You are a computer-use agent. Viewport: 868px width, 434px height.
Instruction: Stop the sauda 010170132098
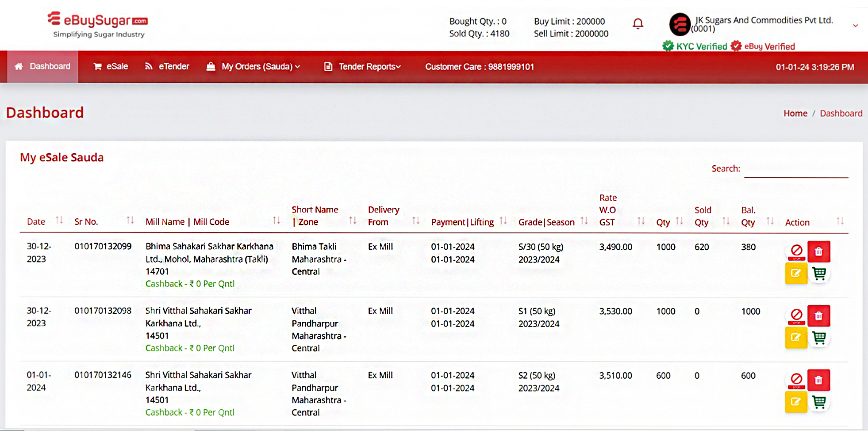[796, 316]
